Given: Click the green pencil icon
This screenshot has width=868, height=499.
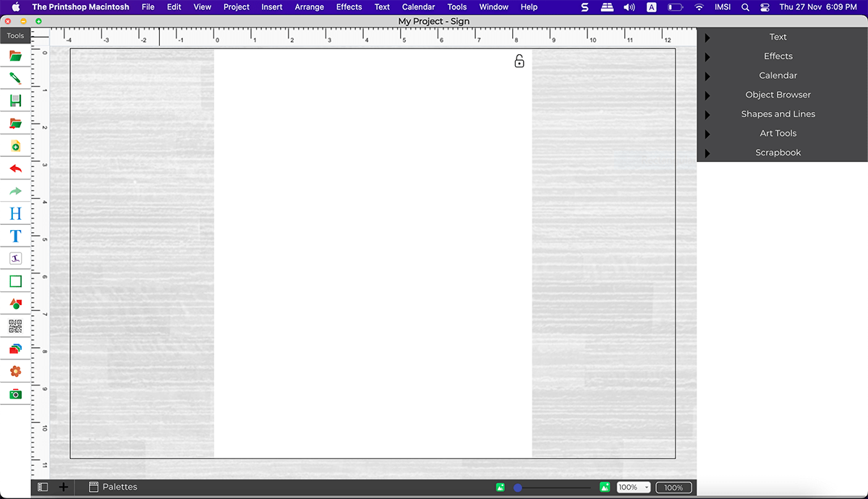Looking at the screenshot, I should (15, 78).
